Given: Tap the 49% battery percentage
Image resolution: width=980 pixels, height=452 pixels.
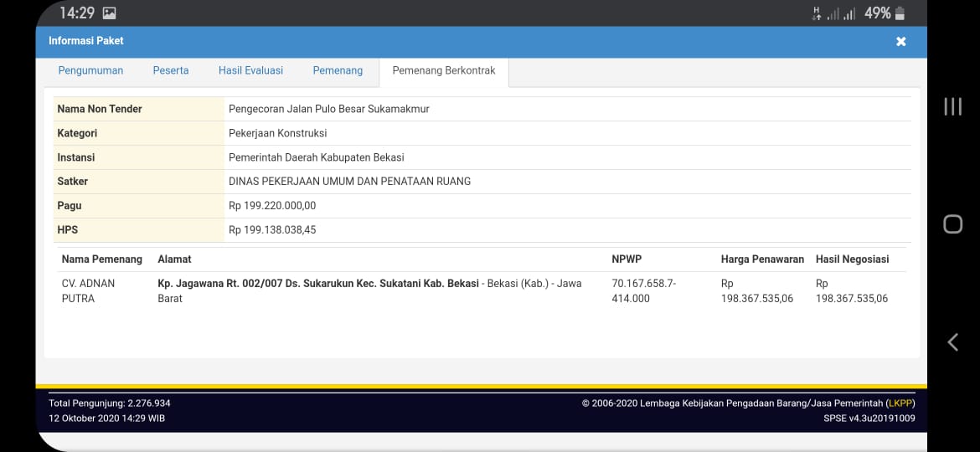Looking at the screenshot, I should point(877,13).
